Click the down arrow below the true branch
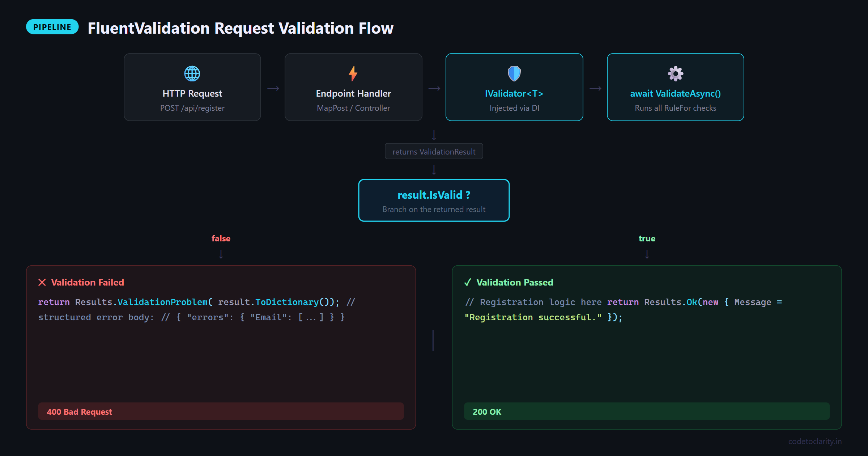 (647, 256)
